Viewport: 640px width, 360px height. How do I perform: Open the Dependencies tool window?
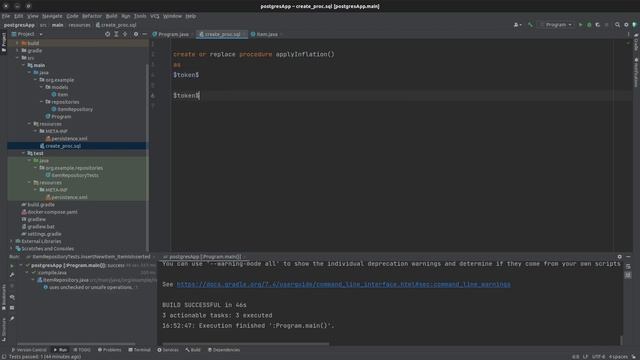[224, 350]
